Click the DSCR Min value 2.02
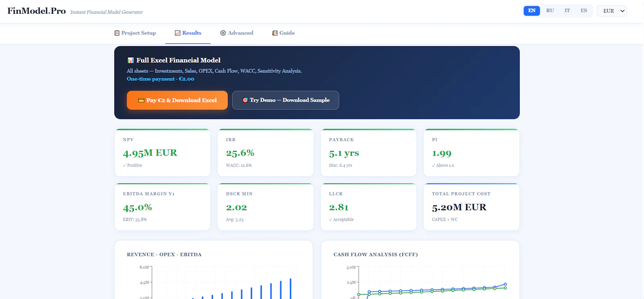Screen dimensions: 644x299 236,207
